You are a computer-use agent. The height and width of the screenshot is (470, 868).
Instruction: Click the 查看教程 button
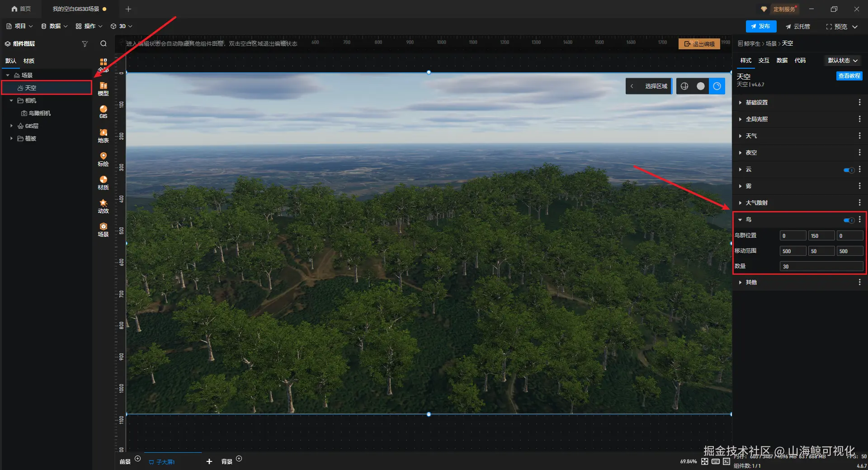(x=849, y=76)
